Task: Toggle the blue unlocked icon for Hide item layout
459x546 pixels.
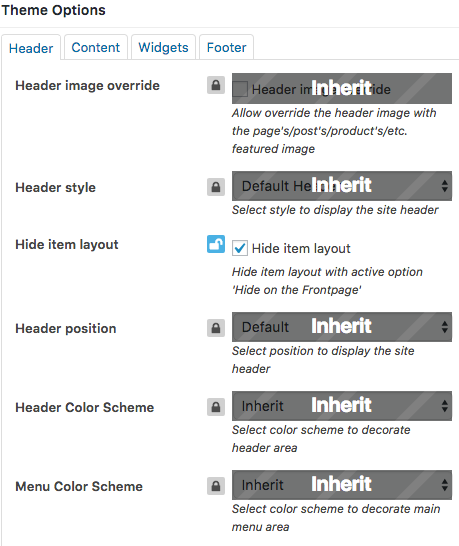Action: (x=216, y=244)
